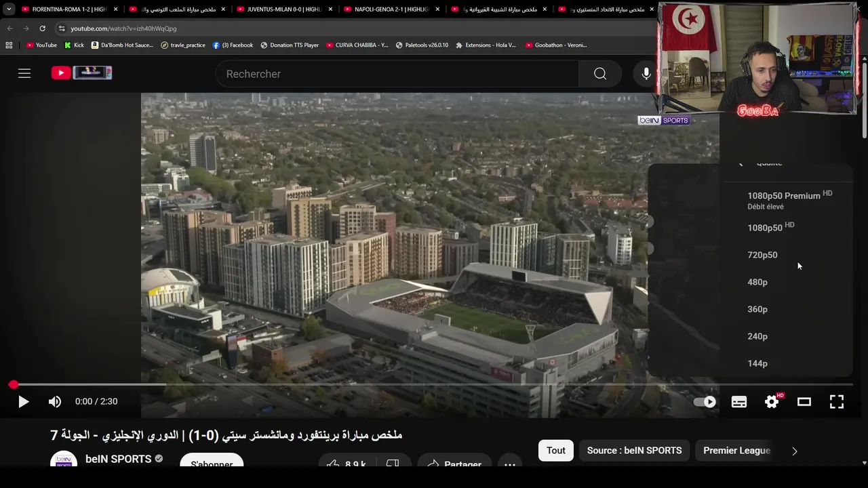Enter fullscreen mode

pyautogui.click(x=837, y=402)
